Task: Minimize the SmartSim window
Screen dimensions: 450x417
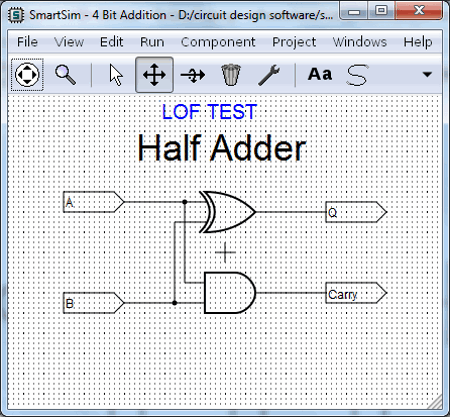Action: coord(354,11)
